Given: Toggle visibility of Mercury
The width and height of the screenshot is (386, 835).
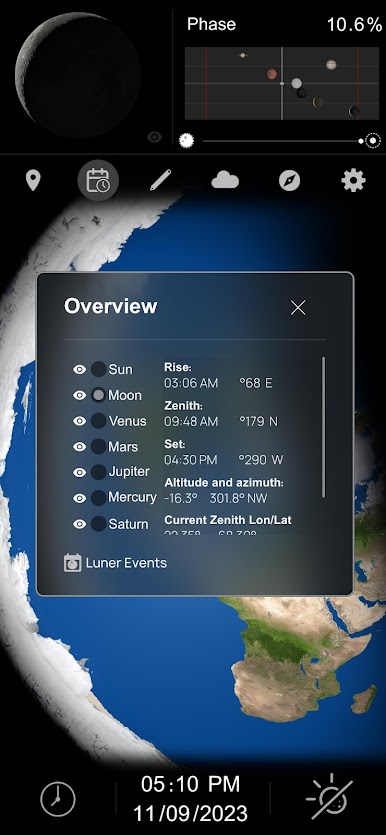Looking at the screenshot, I should click(79, 498).
